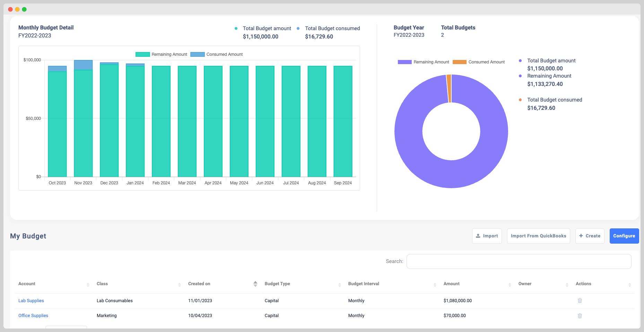Click the green zoom button in the title bar

click(24, 9)
